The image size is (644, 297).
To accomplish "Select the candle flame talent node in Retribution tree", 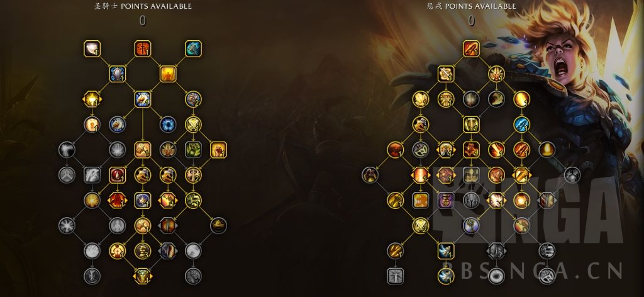I will point(547,150).
